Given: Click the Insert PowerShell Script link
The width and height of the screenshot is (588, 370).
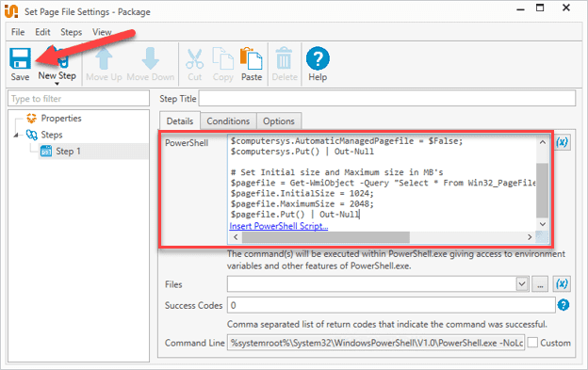Looking at the screenshot, I should coord(279,226).
